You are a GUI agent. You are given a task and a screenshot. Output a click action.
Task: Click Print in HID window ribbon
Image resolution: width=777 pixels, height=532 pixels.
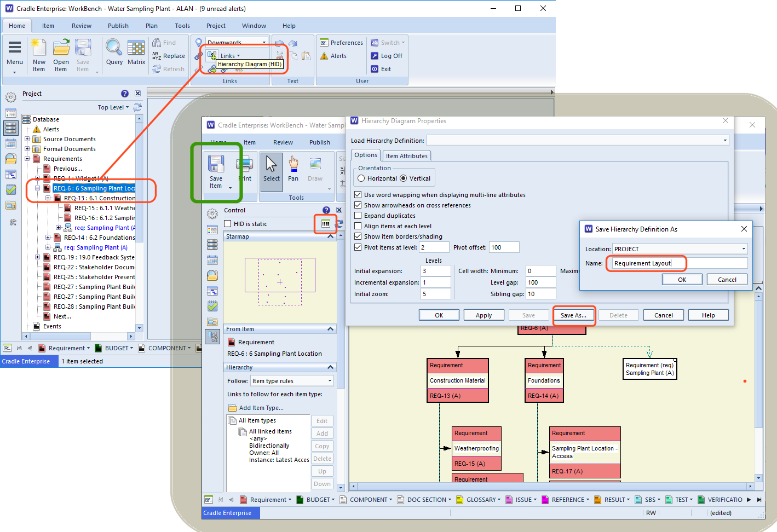(244, 169)
